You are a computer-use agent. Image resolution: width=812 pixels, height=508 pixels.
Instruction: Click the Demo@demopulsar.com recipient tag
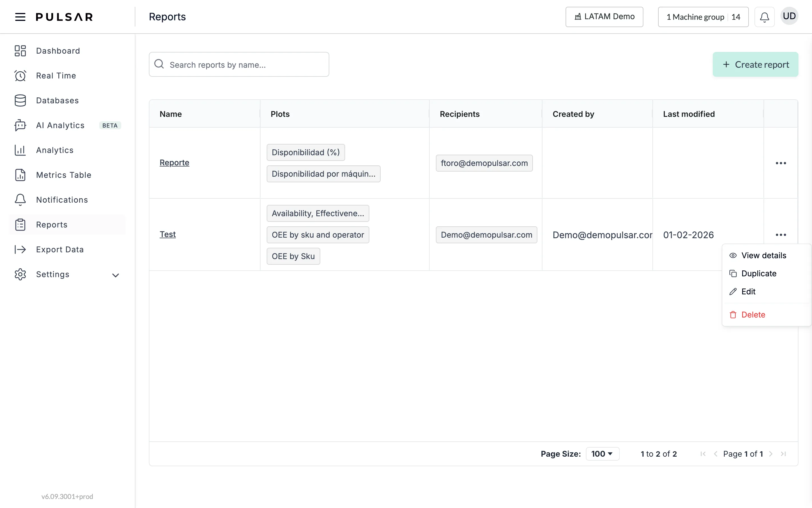487,235
